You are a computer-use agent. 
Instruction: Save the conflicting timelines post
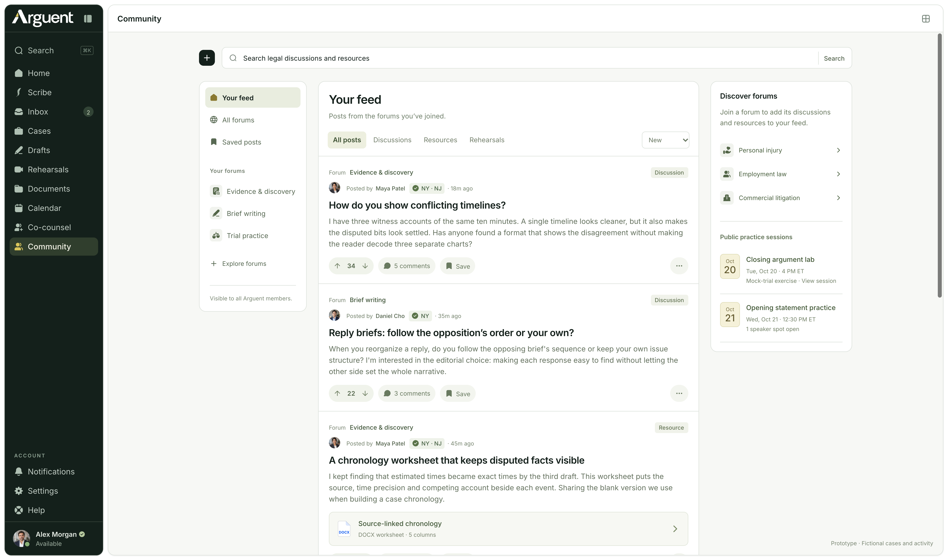(457, 266)
